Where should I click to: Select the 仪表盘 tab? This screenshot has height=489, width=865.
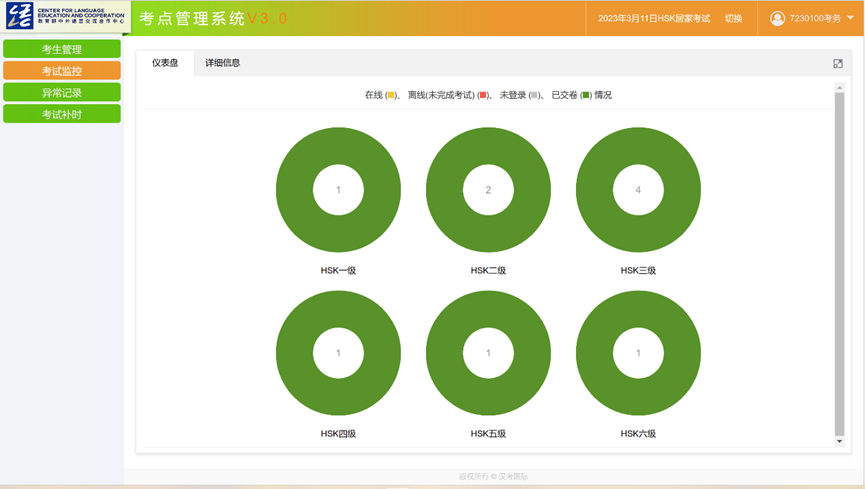pyautogui.click(x=165, y=63)
